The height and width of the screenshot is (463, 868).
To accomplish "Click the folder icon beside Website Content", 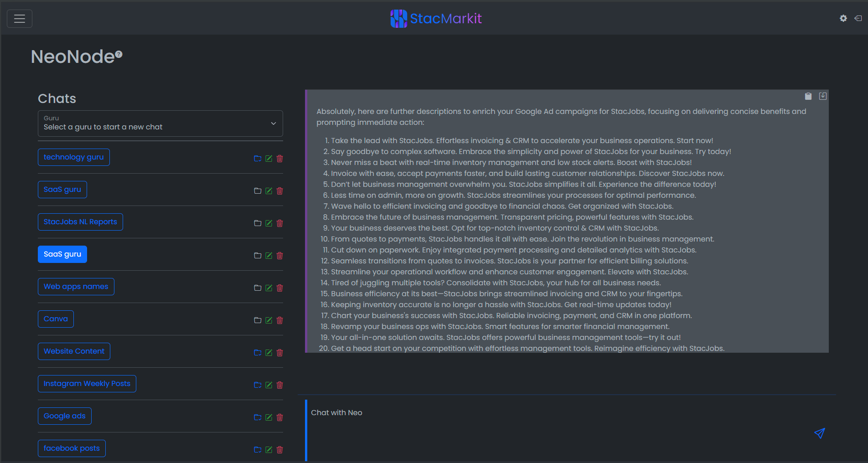I will (258, 353).
